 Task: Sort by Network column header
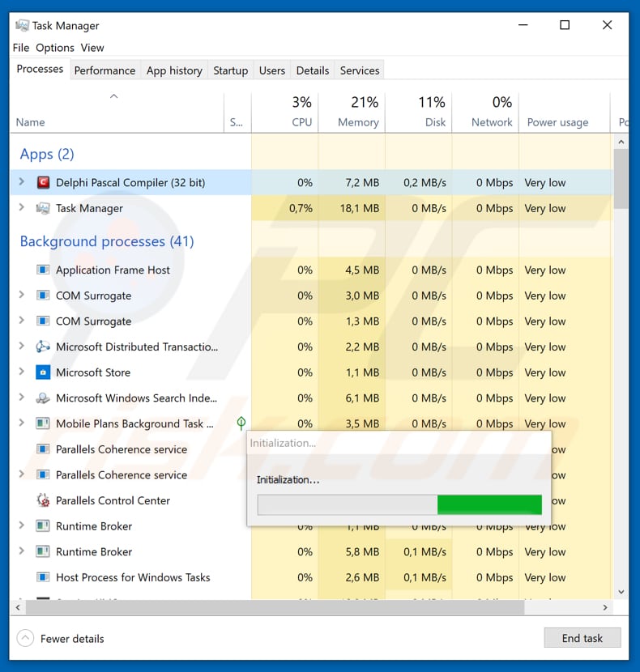pyautogui.click(x=485, y=113)
